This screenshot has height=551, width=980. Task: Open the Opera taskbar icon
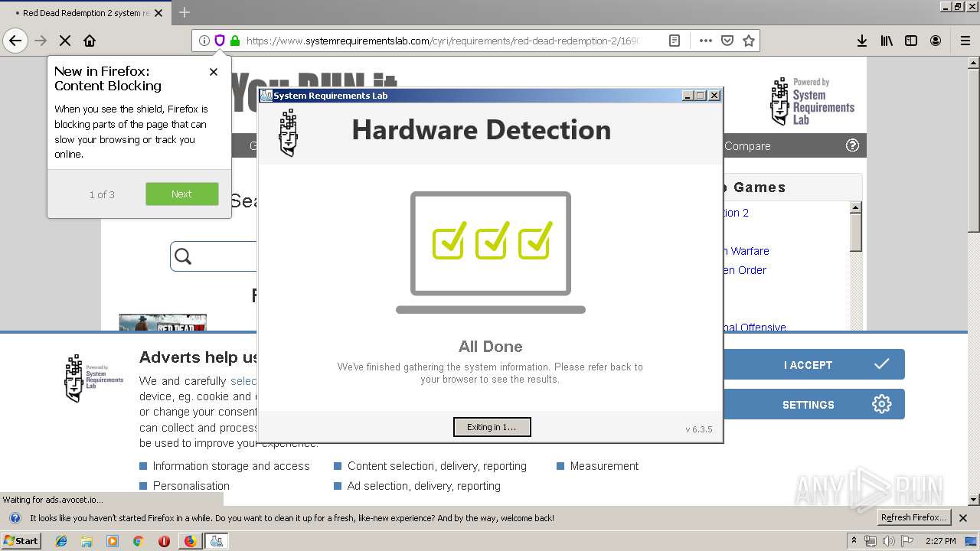tap(164, 541)
